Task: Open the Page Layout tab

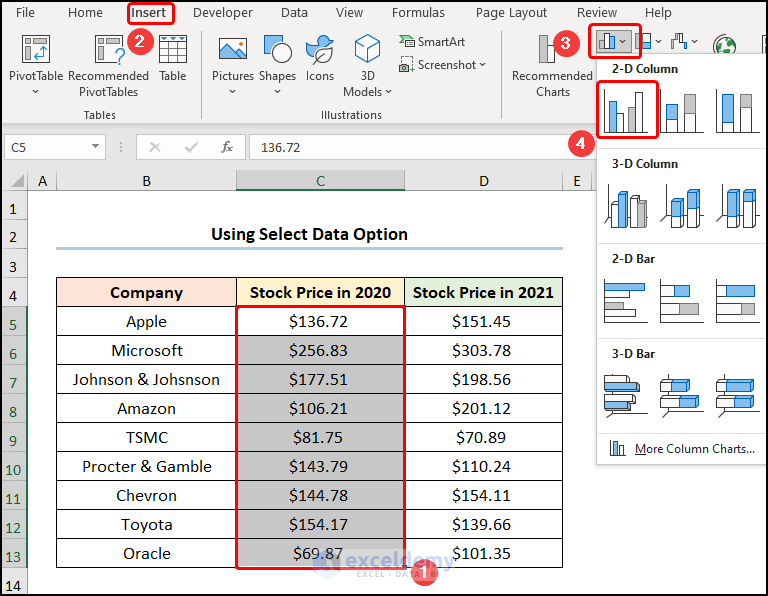Action: 511,13
